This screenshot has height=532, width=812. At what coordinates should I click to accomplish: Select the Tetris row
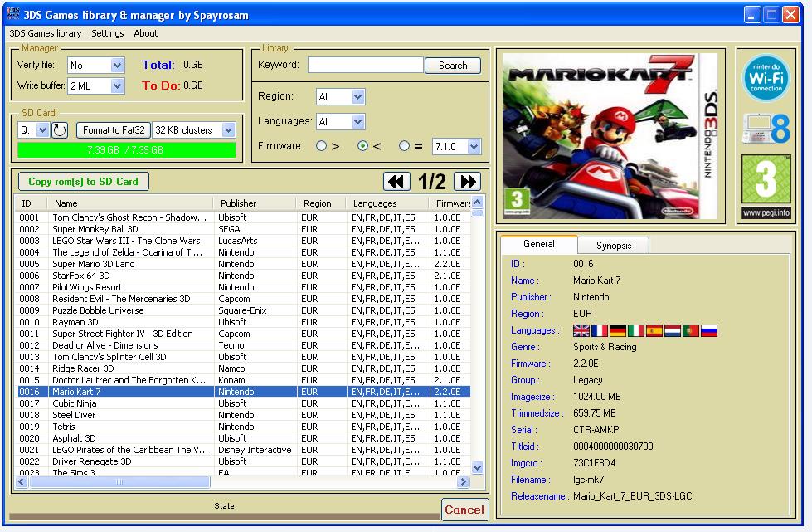(x=243, y=427)
